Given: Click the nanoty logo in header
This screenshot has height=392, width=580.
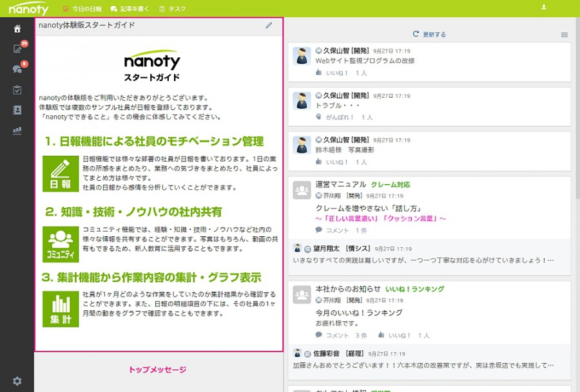Looking at the screenshot, I should (28, 8).
